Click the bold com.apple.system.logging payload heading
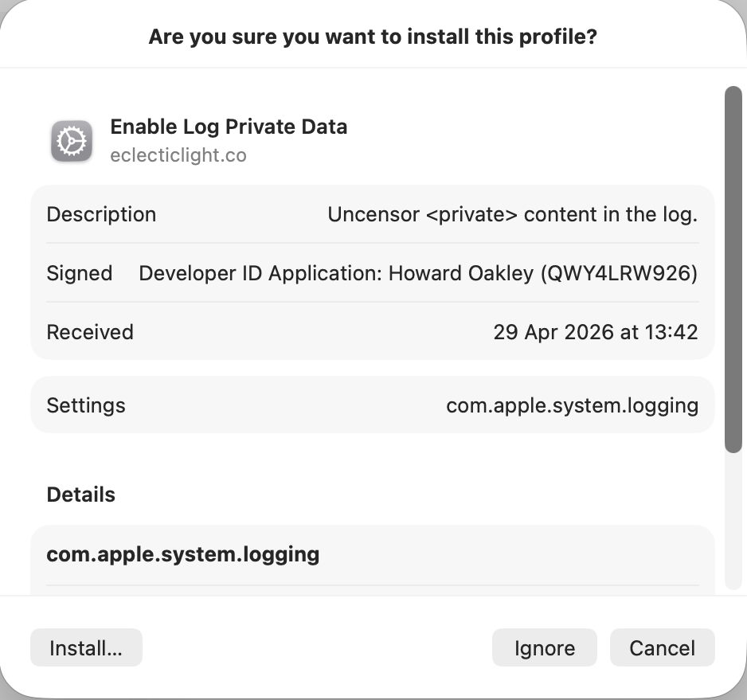Screen dimensions: 747x700 coord(183,553)
